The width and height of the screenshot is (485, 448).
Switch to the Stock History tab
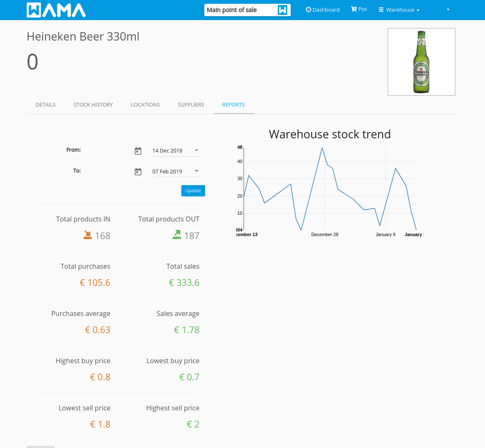[x=93, y=104]
